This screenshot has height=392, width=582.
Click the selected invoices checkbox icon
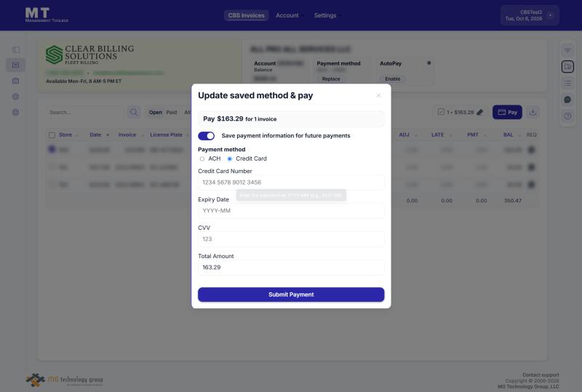441,112
